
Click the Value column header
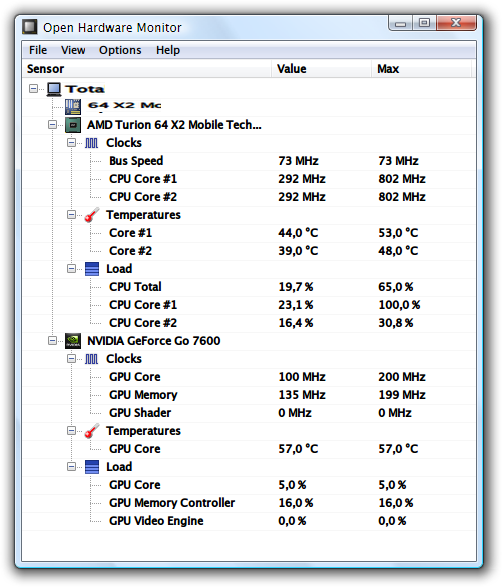tap(322, 69)
